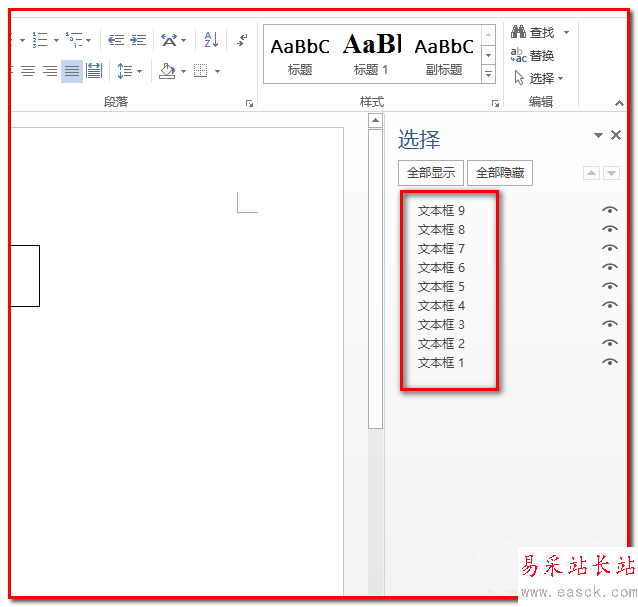
Task: Select 文本框 8 in the list
Action: point(441,229)
